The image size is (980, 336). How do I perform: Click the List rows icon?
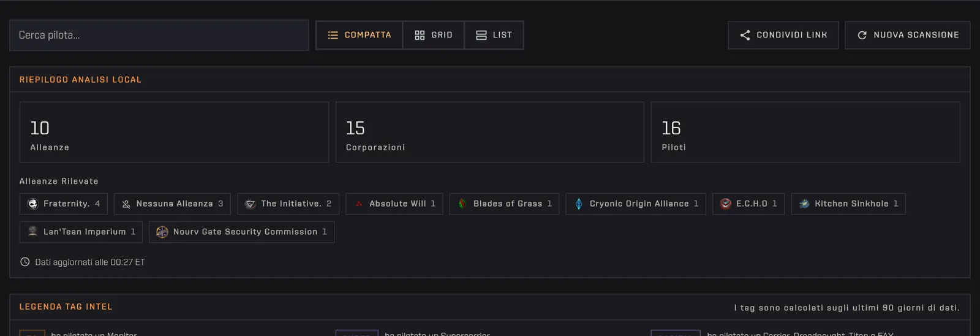coord(481,35)
